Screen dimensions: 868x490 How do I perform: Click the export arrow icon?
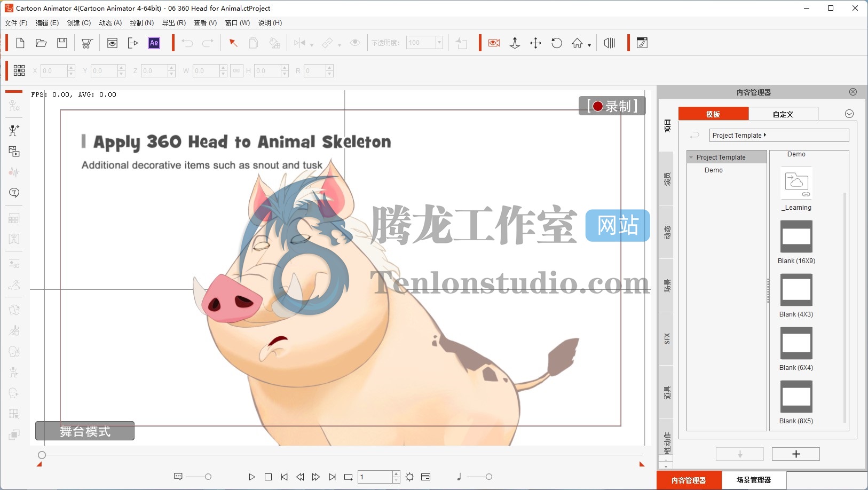click(x=133, y=43)
